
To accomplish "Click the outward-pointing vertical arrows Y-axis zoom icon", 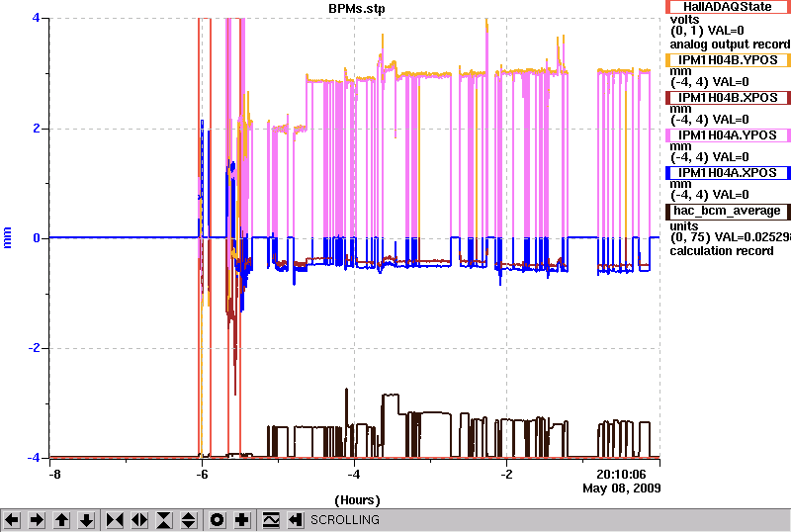I will point(189,520).
